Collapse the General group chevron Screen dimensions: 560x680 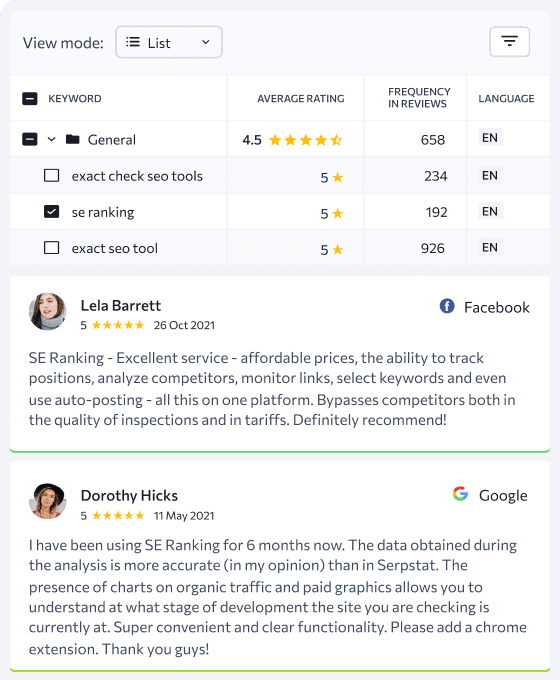click(52, 139)
